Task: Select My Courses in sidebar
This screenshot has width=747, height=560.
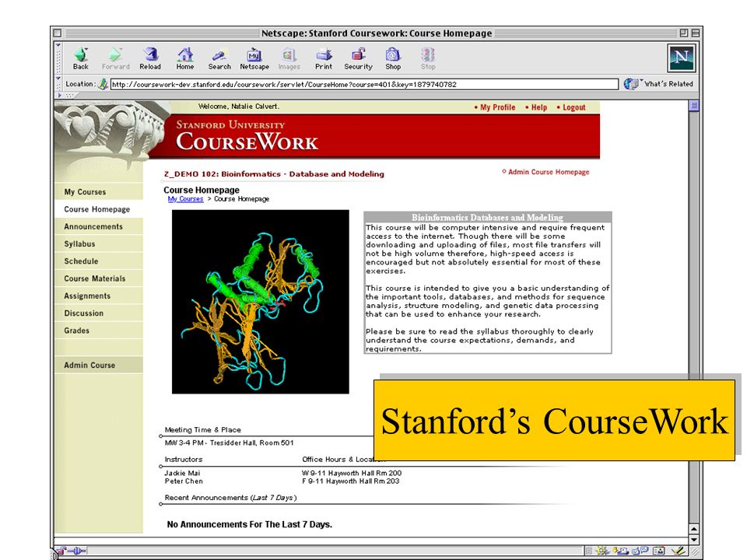Action: tap(99, 192)
